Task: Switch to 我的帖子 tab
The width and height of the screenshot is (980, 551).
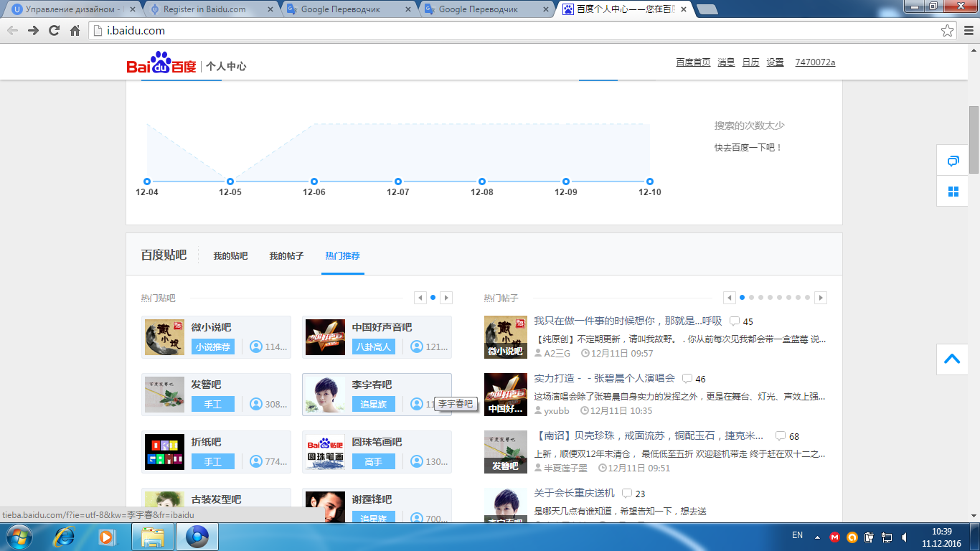Action: (286, 255)
